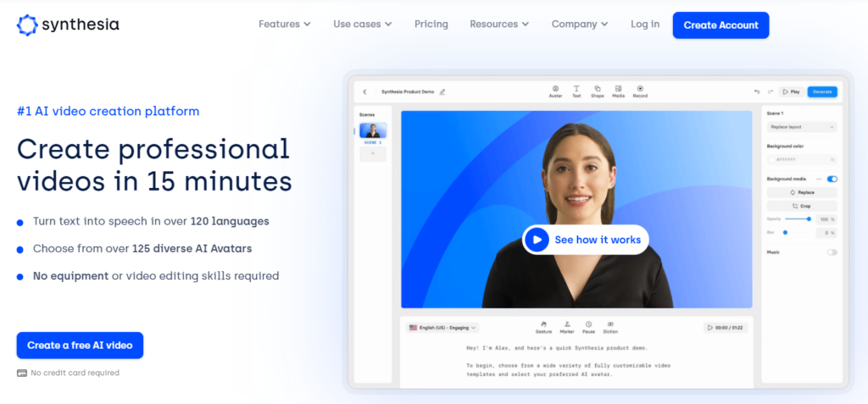Click Log in
868x404 pixels.
click(x=645, y=25)
